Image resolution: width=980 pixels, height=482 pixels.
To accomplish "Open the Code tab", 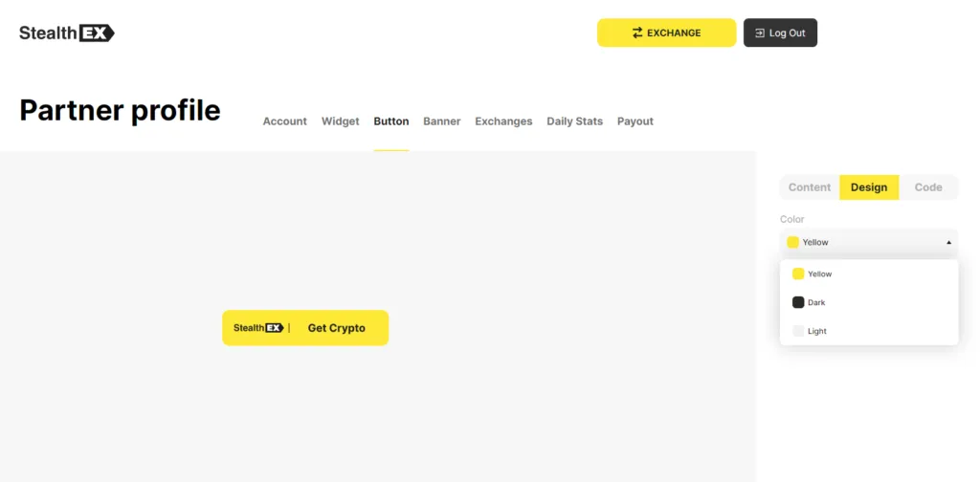I will (x=928, y=187).
